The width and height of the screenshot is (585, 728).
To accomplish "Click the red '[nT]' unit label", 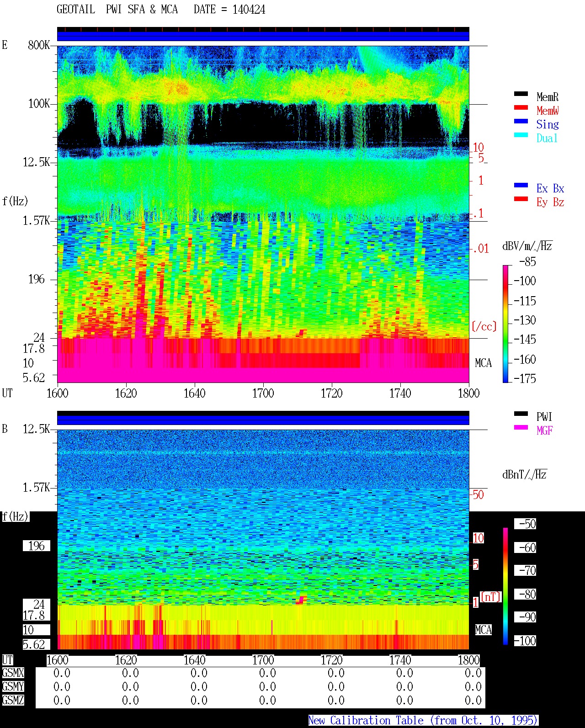I will 491,597.
